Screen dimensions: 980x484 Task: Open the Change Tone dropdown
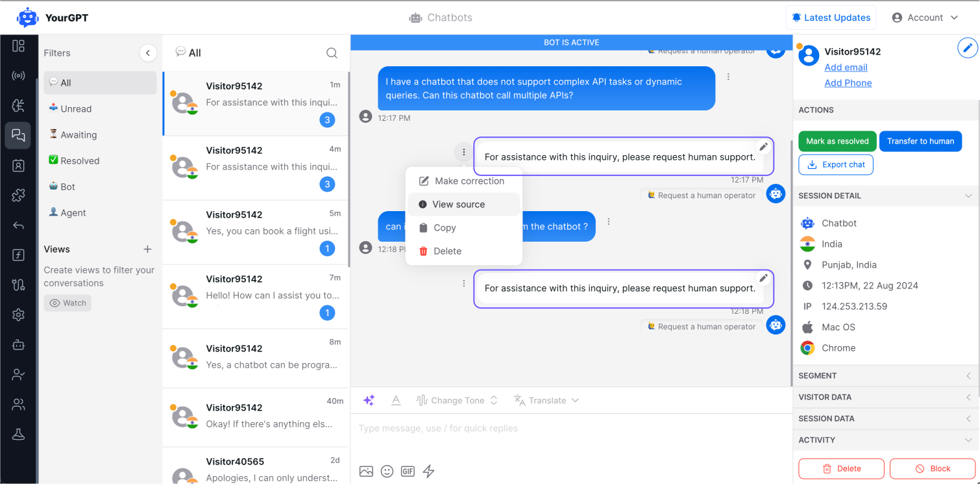[x=457, y=400]
